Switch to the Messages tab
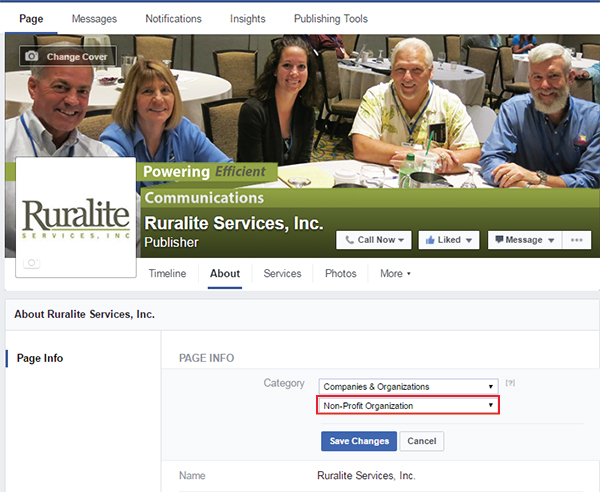The width and height of the screenshot is (600, 492). (94, 19)
